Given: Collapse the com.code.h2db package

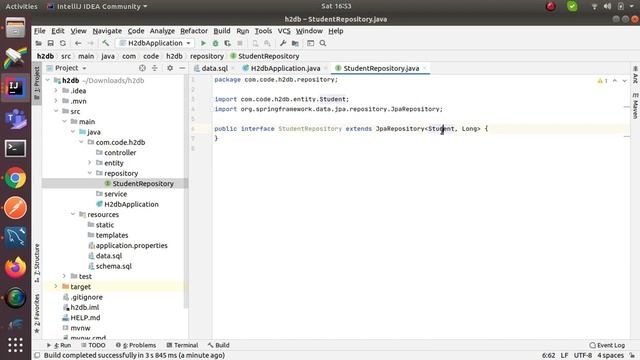Looking at the screenshot, I should [81, 142].
